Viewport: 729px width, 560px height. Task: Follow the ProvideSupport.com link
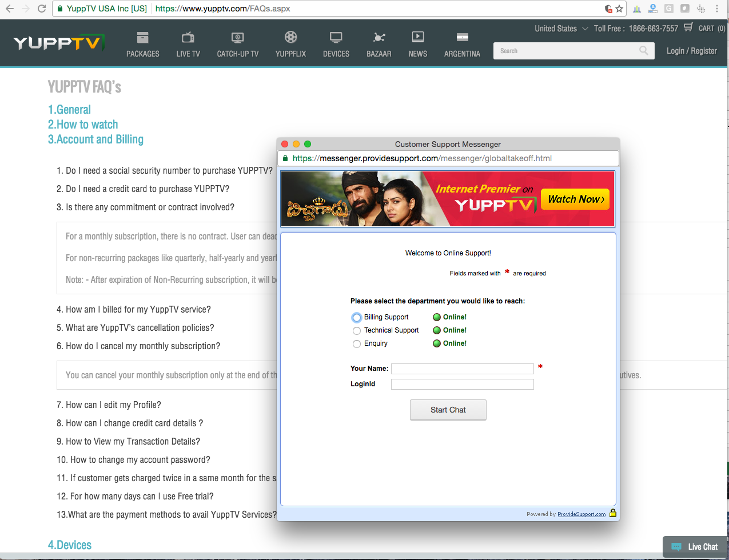click(581, 514)
